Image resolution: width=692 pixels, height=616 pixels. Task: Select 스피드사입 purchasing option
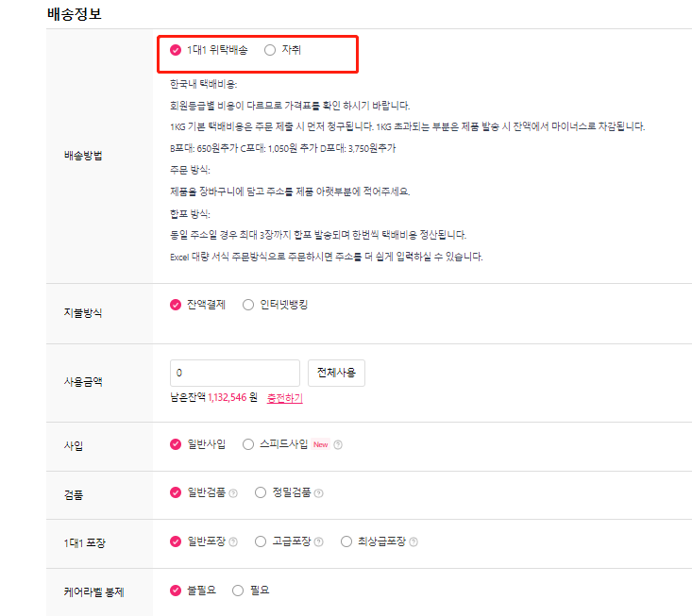(x=248, y=443)
